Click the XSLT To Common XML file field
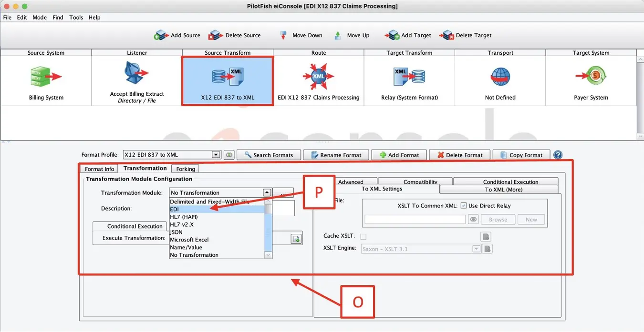Viewport: 644px width, 332px height. pyautogui.click(x=415, y=220)
